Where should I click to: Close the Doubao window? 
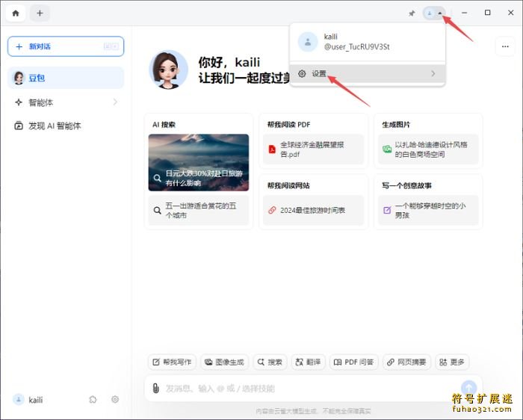510,13
